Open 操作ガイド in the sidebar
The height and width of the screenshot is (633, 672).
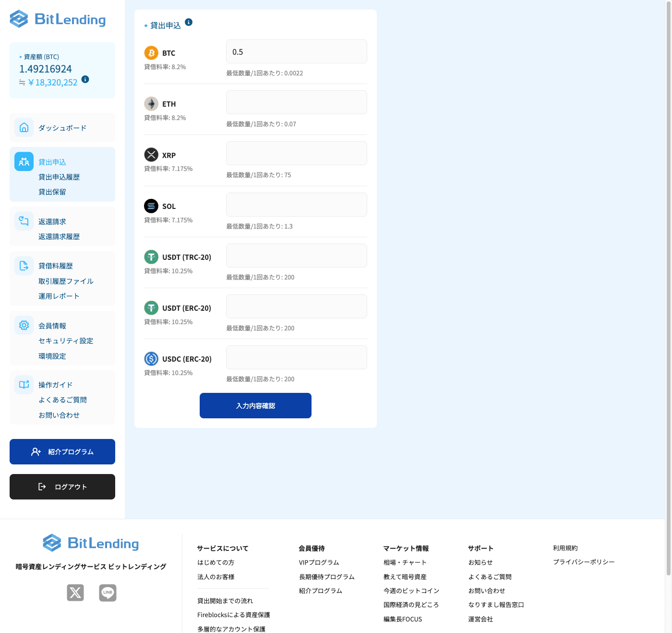(56, 385)
